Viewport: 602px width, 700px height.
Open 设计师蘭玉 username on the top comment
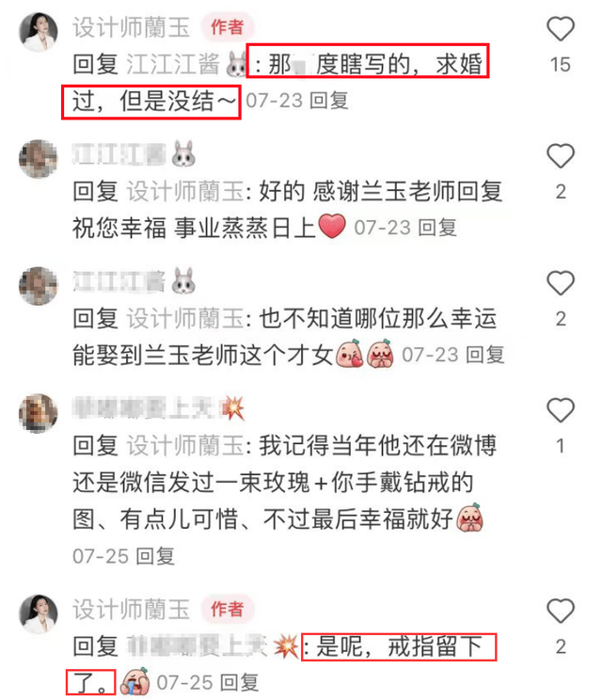[x=132, y=27]
